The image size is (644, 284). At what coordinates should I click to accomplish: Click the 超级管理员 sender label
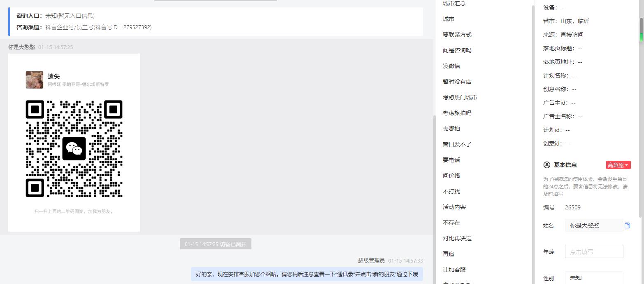pyautogui.click(x=371, y=261)
